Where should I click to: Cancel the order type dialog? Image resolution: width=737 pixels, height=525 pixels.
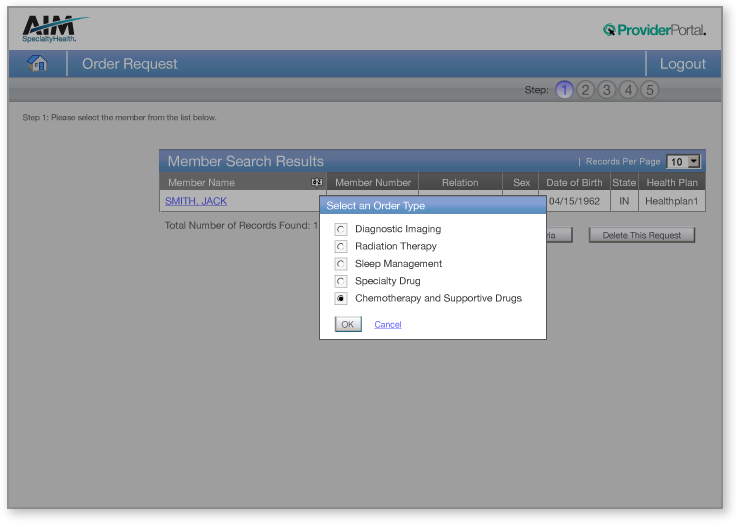(x=388, y=324)
